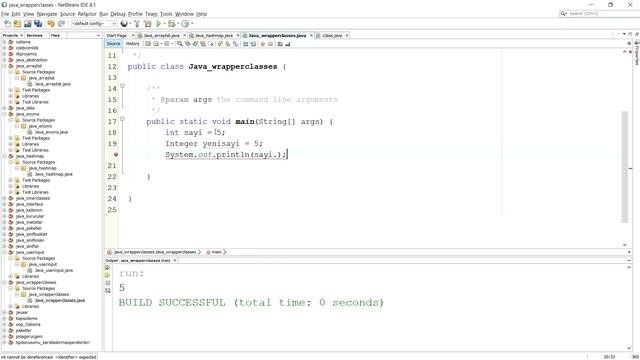Collapse the code fold at line 17

[122, 119]
